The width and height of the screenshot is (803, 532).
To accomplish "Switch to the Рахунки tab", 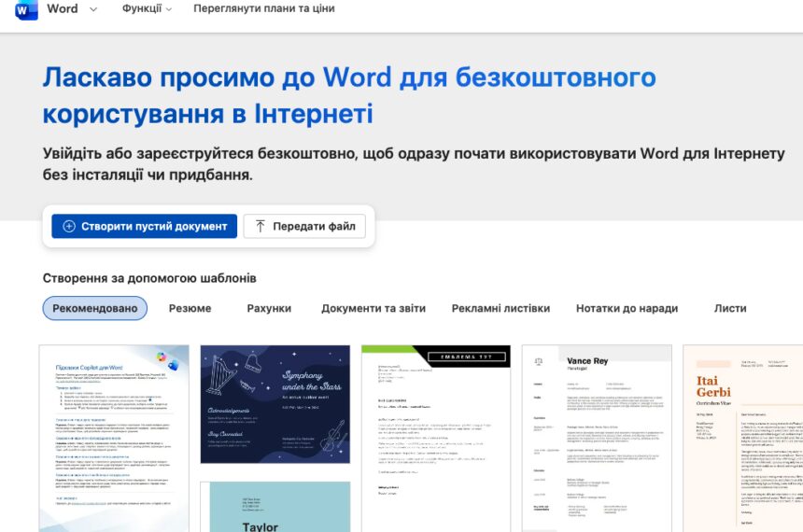I will [269, 308].
